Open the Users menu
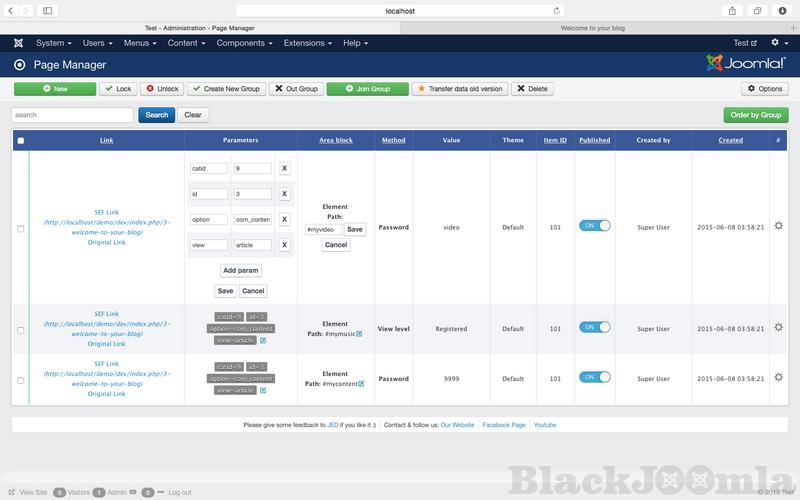Screen dimensions: 800x500 click(98, 43)
